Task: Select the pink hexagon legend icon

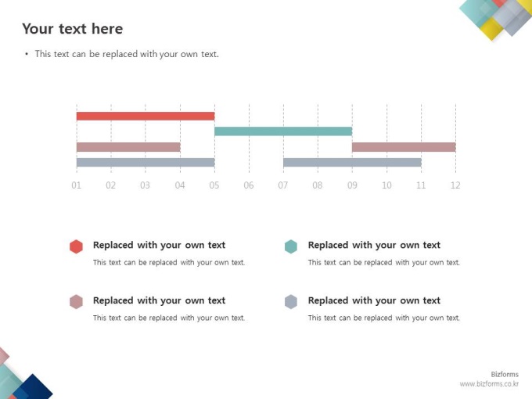Action: (76, 302)
